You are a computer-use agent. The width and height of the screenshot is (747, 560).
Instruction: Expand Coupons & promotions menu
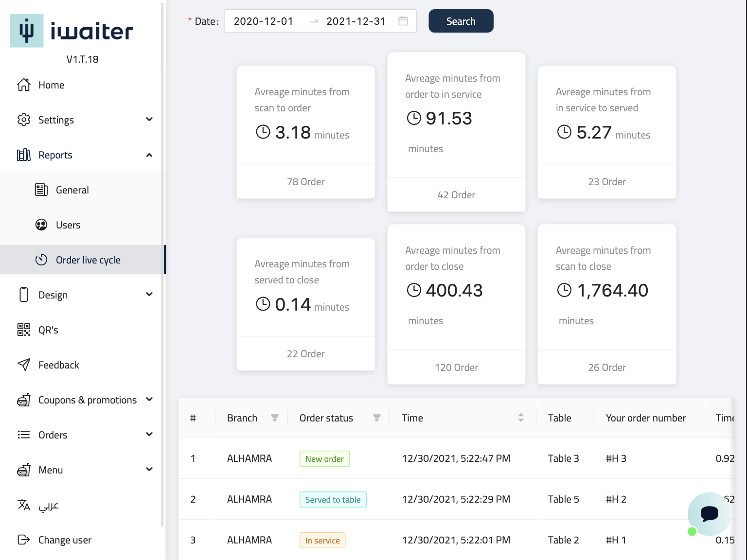click(x=149, y=400)
